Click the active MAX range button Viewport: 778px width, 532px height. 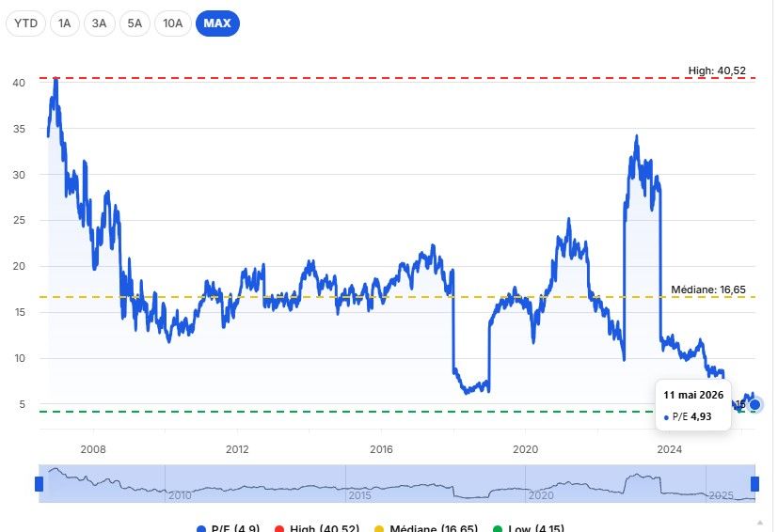click(x=217, y=23)
